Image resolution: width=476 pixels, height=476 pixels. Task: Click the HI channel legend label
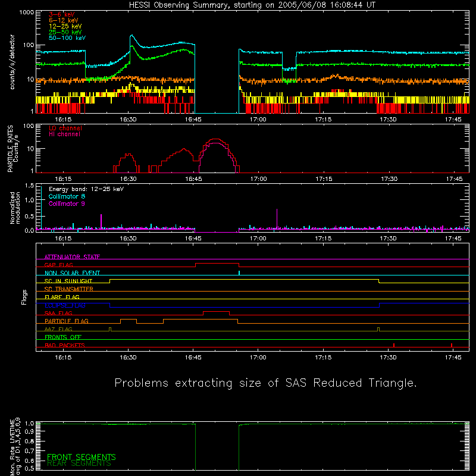pos(64,134)
